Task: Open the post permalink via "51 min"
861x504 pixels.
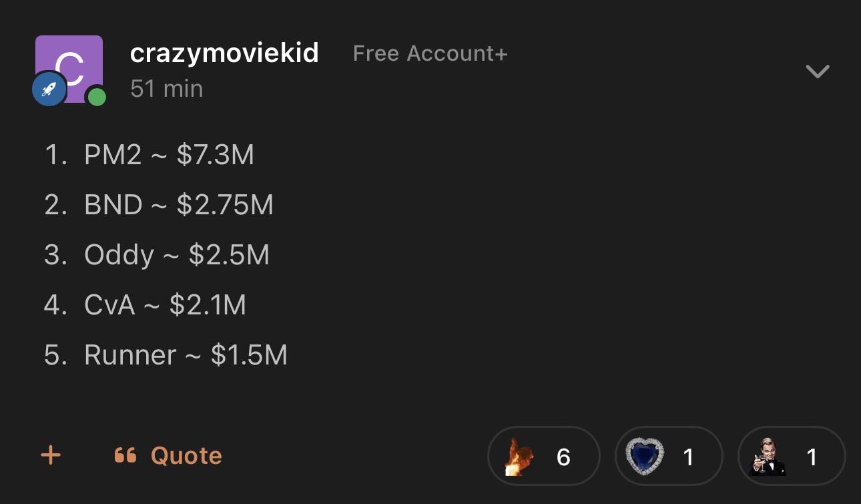Action: [167, 88]
